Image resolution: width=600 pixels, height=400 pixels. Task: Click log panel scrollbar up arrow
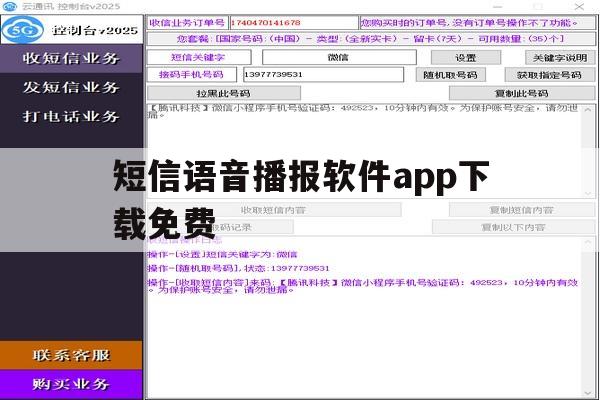tap(588, 242)
